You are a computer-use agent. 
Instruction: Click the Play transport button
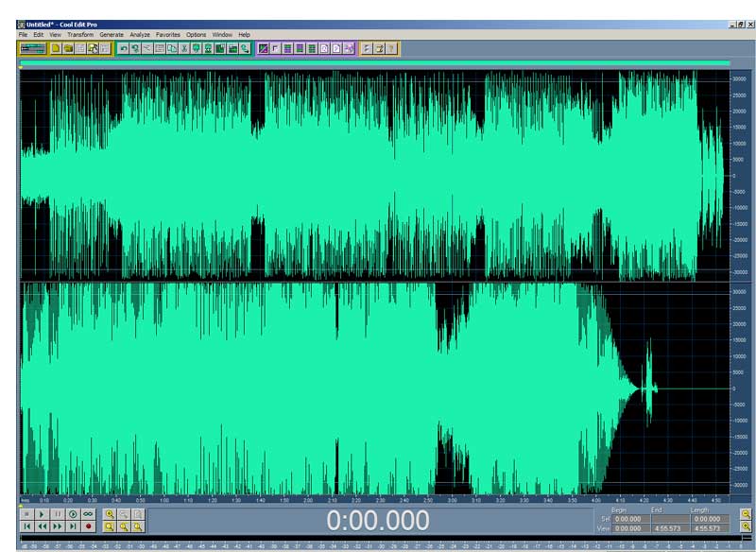(x=42, y=514)
